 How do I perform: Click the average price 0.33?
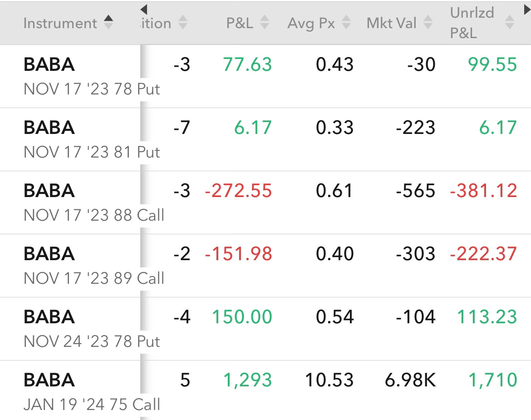coord(334,128)
